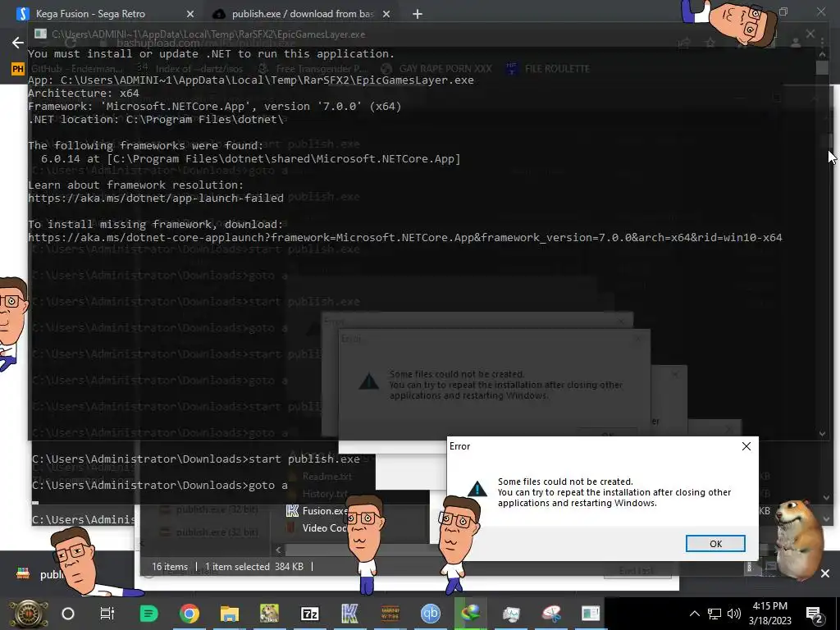Screen dimensions: 840x630
Task: Open the notification center icon
Action: click(815, 614)
